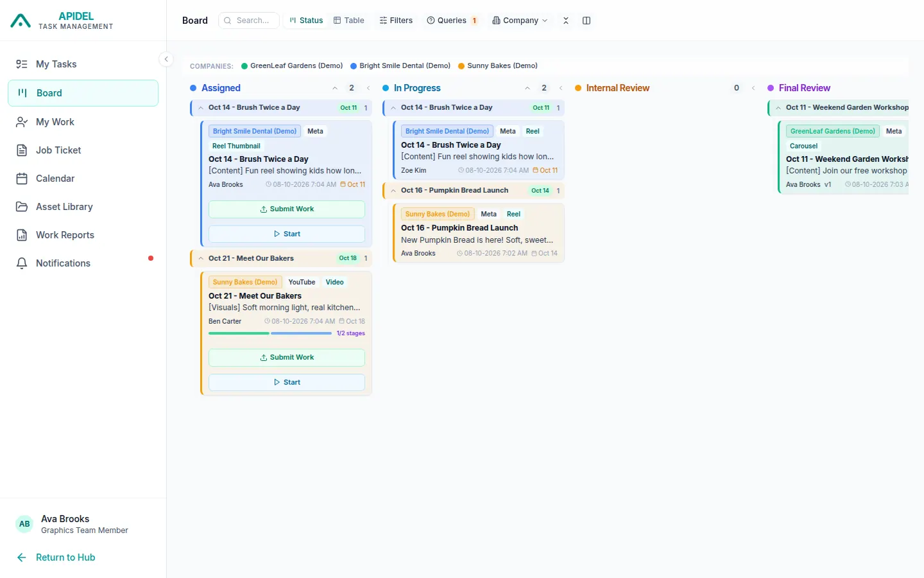Switch to the Status view
924x578 pixels.
(306, 21)
